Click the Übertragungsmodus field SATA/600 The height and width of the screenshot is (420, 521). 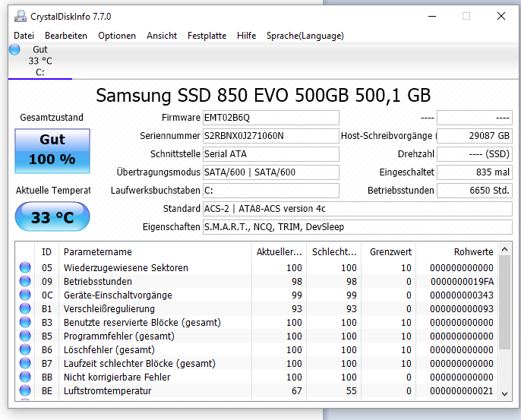271,172
